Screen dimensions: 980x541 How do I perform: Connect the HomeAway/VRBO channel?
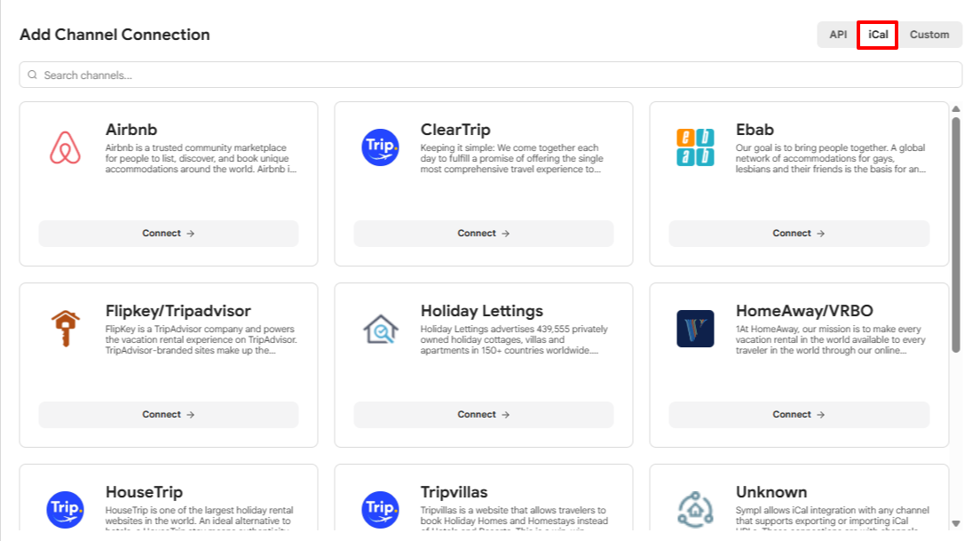click(x=799, y=415)
